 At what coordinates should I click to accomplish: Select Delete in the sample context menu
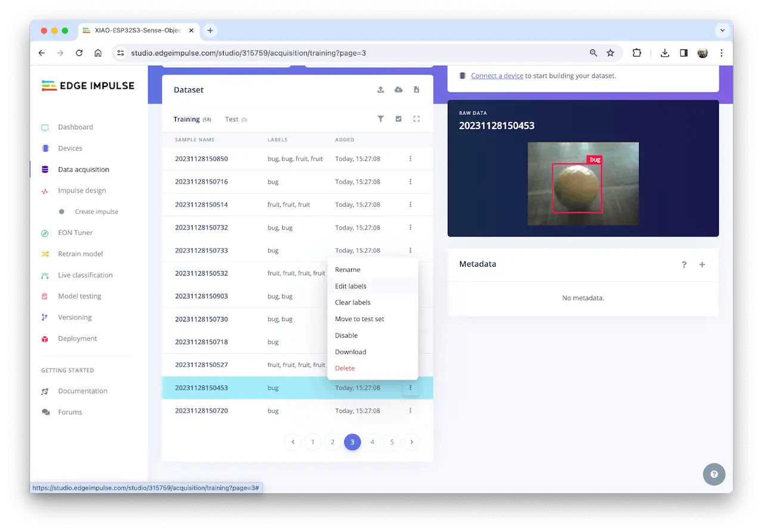[345, 368]
